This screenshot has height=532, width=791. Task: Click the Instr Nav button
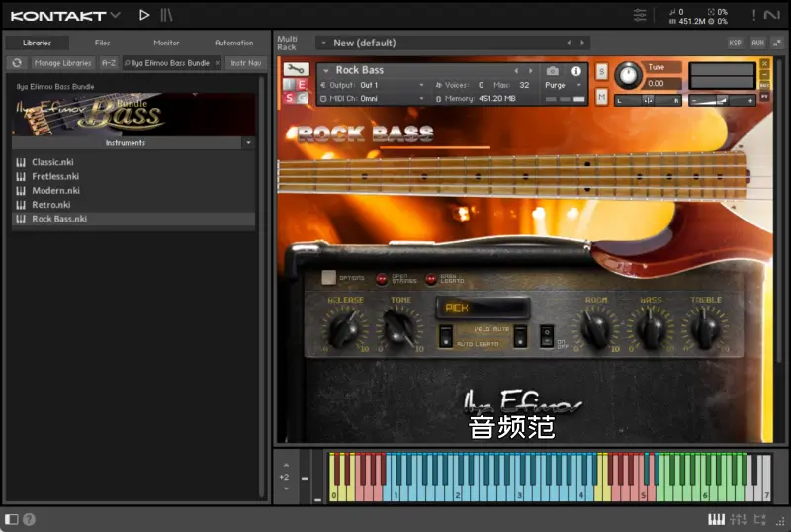(x=245, y=63)
